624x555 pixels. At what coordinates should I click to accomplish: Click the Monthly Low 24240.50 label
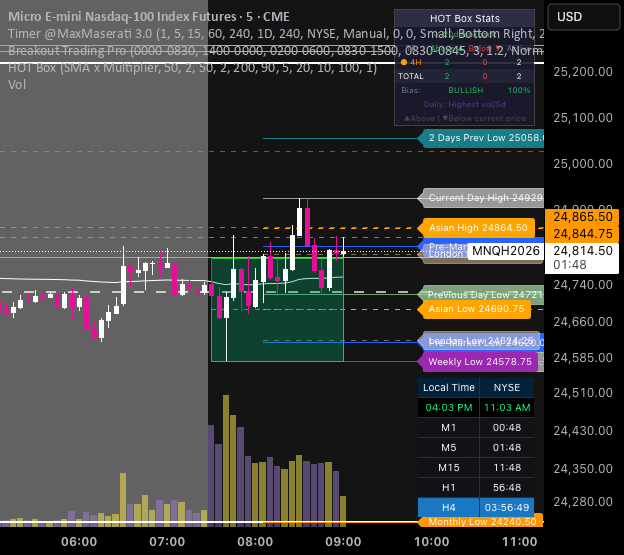481,522
